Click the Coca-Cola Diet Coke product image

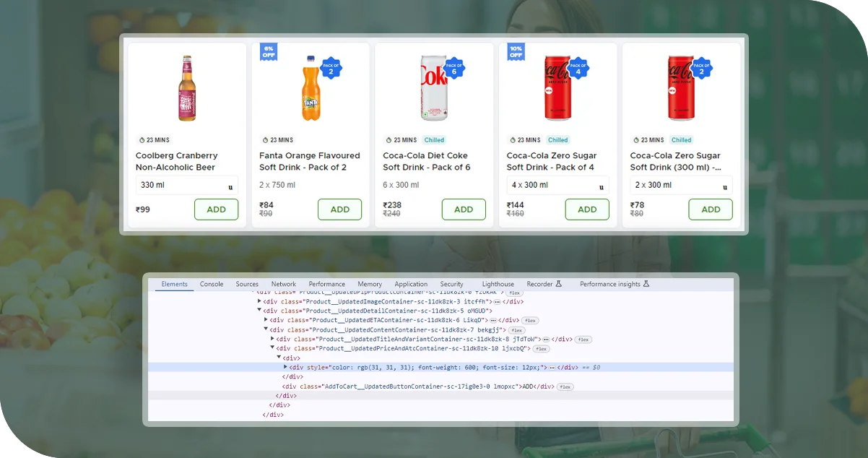point(434,88)
